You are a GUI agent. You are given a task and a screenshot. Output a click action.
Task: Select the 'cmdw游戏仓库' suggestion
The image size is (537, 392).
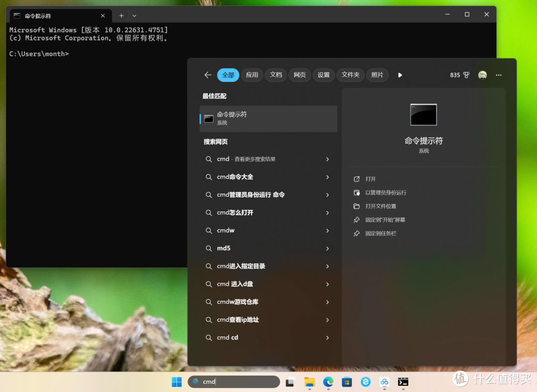coord(268,302)
